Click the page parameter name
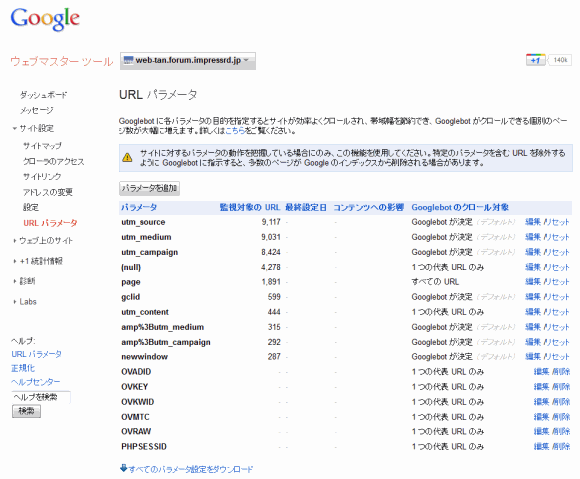Image resolution: width=580 pixels, height=479 pixels. click(x=131, y=282)
